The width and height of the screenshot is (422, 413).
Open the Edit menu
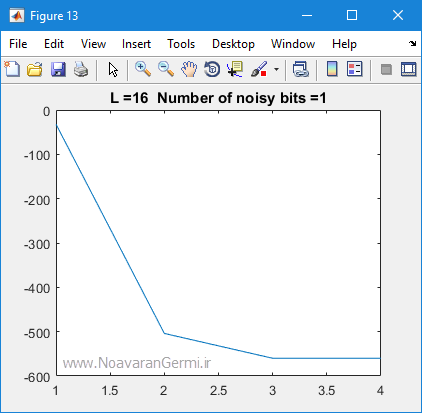54,44
